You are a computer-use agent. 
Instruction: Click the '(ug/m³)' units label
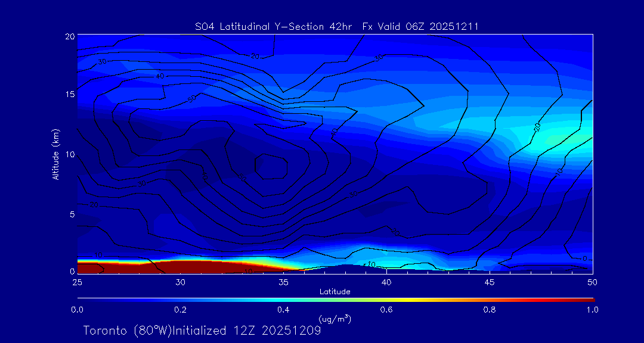[x=335, y=319]
